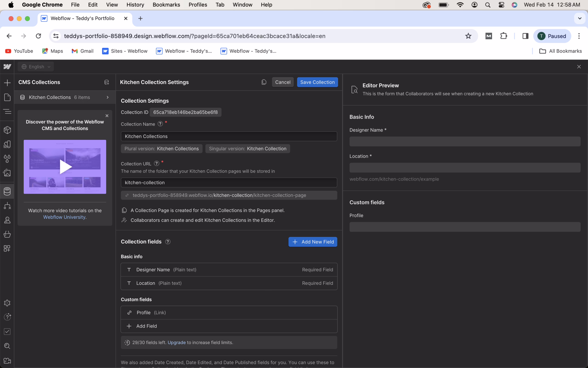
Task: Expand Chrome tab search chevron
Action: 580,18
